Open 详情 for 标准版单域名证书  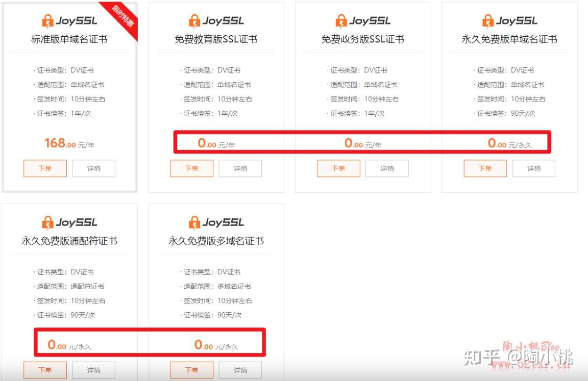pyautogui.click(x=93, y=168)
